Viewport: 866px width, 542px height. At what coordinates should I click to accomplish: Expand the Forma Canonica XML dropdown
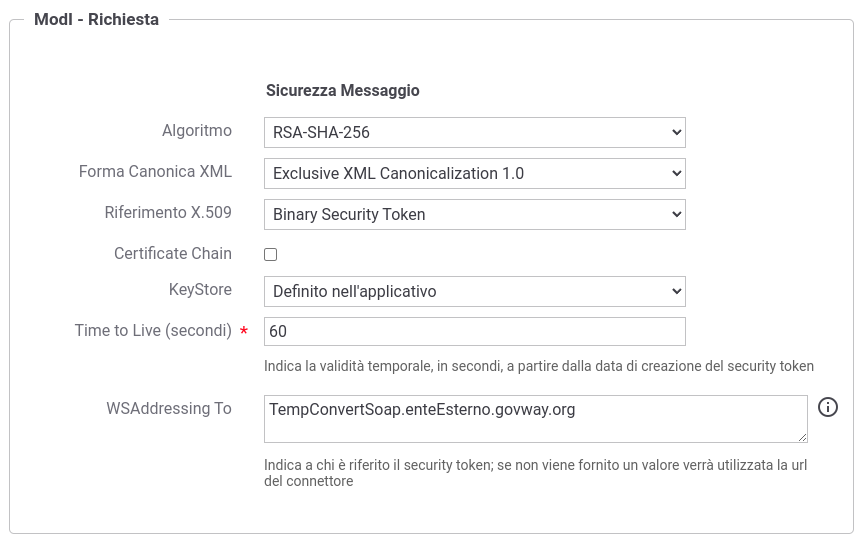tap(474, 173)
